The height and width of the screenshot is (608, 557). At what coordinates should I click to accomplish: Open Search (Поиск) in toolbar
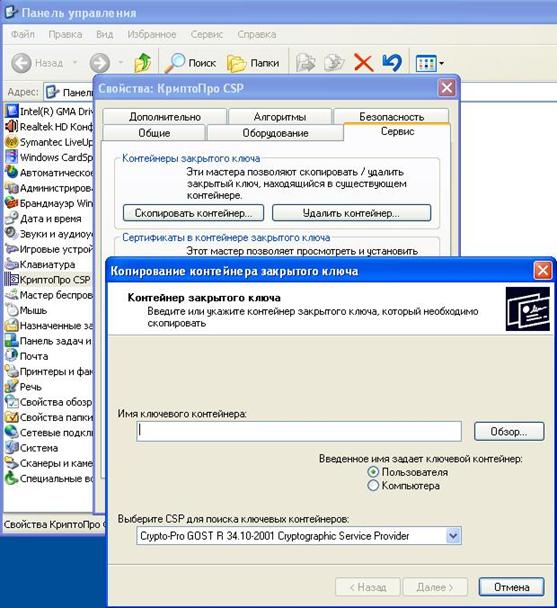pos(190,63)
